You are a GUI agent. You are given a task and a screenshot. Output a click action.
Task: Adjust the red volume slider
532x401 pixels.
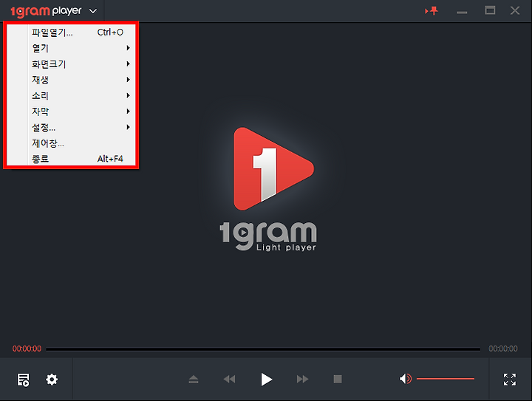click(x=446, y=379)
